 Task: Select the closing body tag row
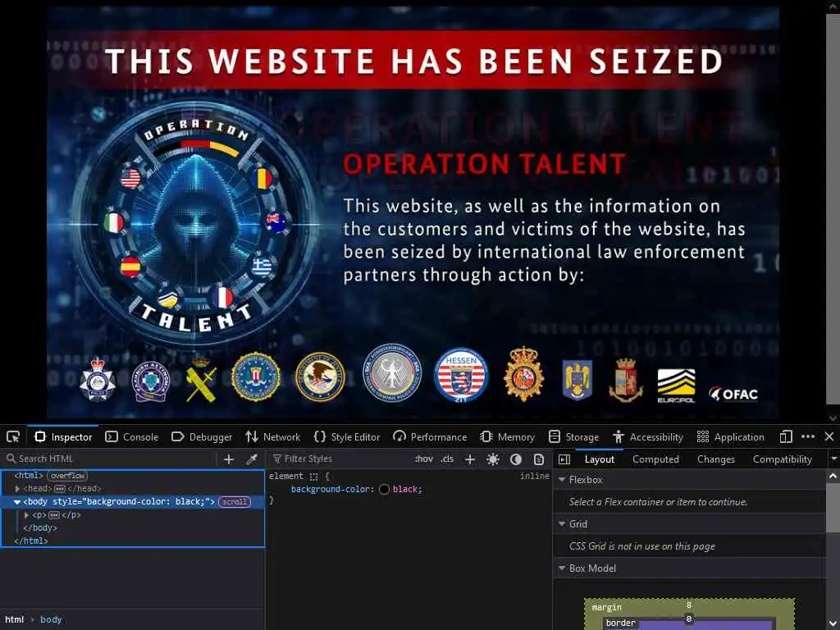point(132,527)
